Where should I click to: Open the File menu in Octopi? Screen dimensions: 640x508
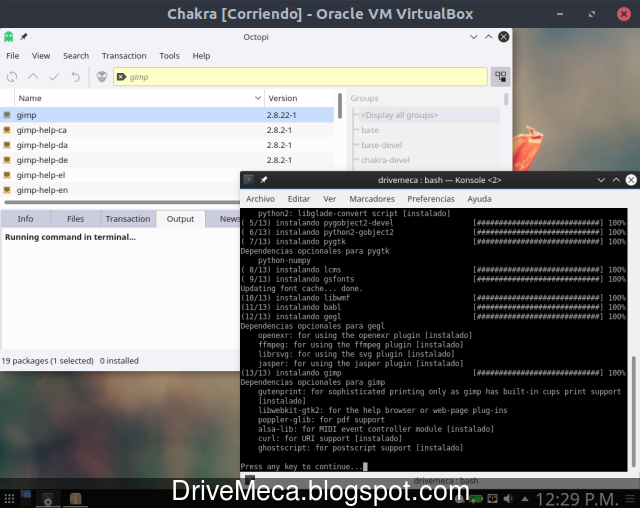13,56
